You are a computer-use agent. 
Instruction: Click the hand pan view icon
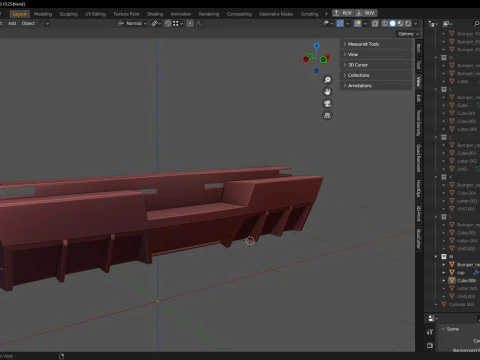pos(327,92)
